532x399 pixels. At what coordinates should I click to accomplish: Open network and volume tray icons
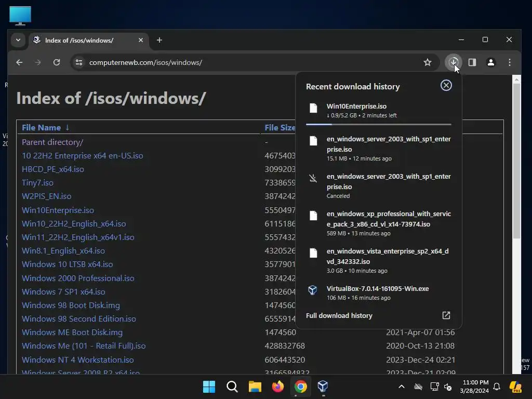pyautogui.click(x=441, y=387)
